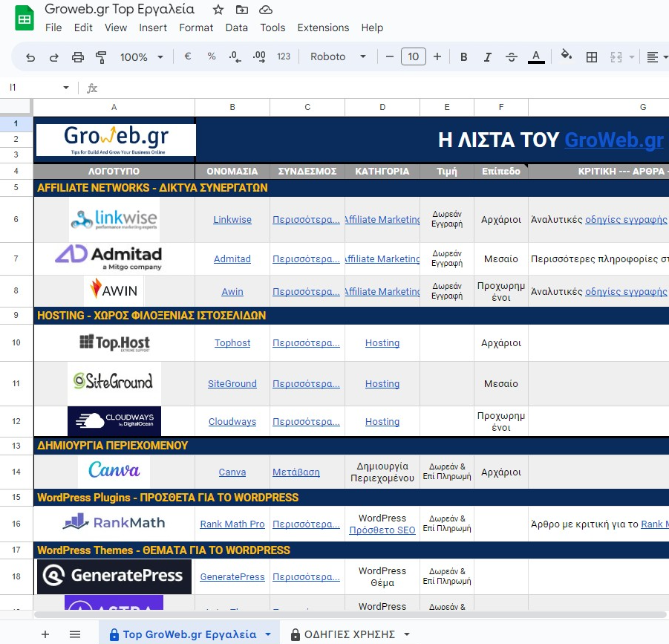The height and width of the screenshot is (644, 669).
Task: Click the formula bar input
Action: click(384, 88)
